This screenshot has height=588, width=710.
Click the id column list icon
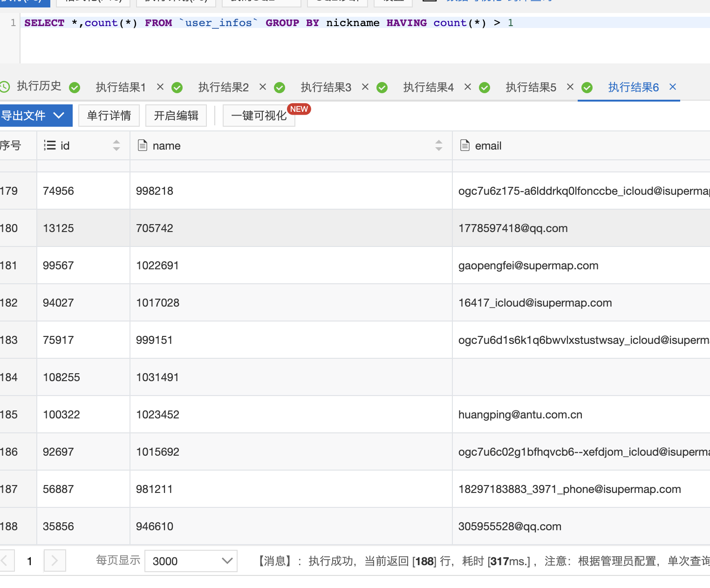[49, 145]
